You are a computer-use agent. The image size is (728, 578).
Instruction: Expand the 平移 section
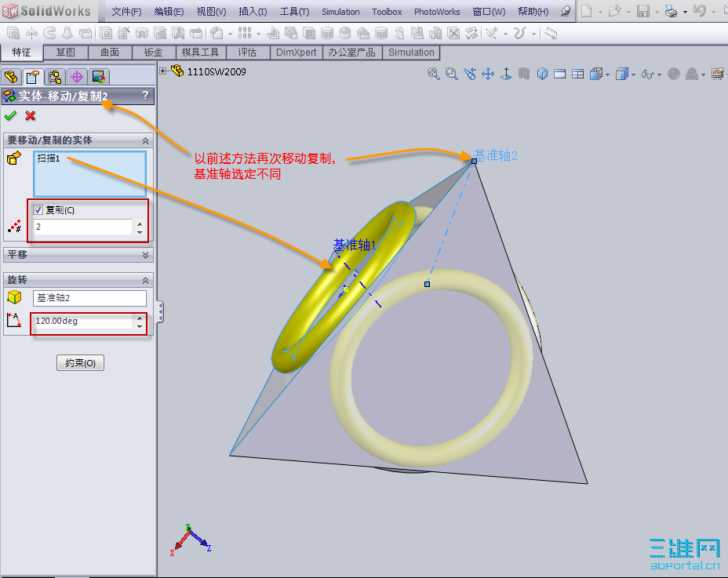tap(145, 254)
